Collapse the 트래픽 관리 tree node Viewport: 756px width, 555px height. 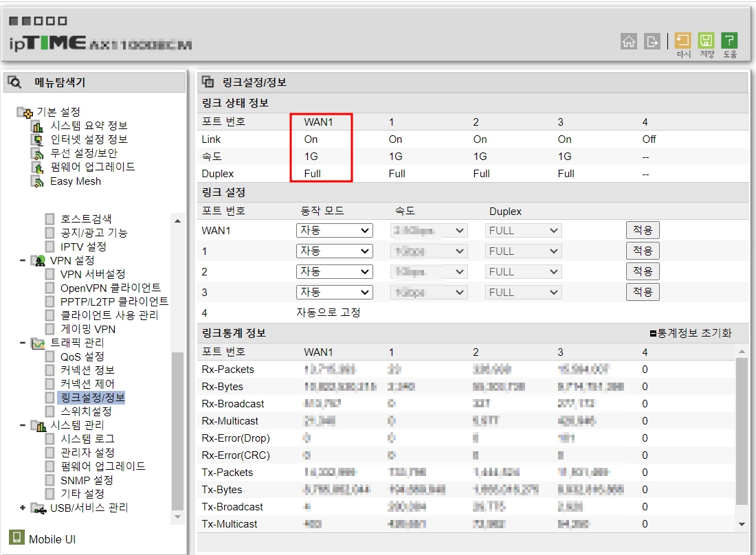pyautogui.click(x=23, y=343)
